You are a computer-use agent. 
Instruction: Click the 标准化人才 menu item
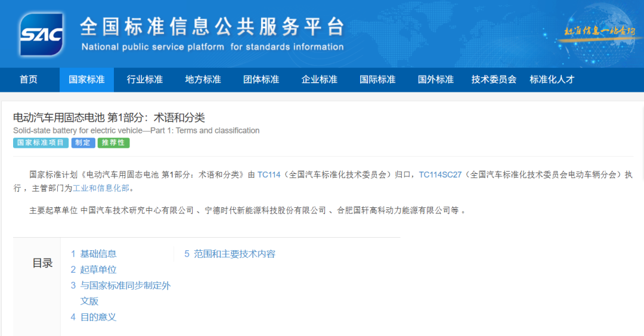click(x=552, y=79)
